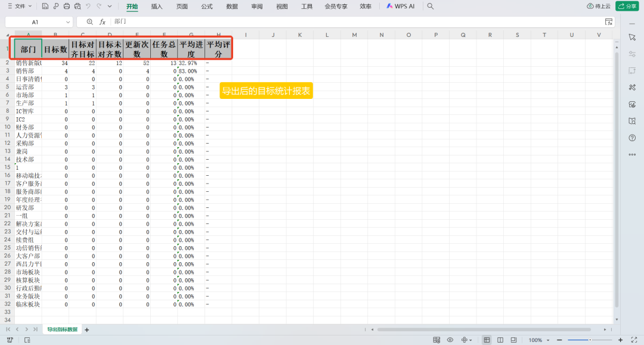The image size is (644, 345).
Task: Toggle full screen icon in status bar
Action: 634,340
